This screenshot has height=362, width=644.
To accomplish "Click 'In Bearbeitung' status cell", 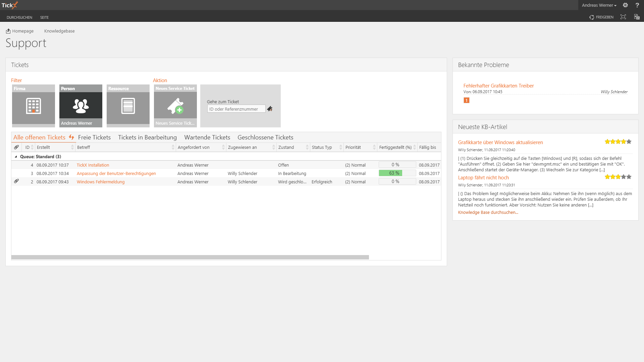I will 292,173.
